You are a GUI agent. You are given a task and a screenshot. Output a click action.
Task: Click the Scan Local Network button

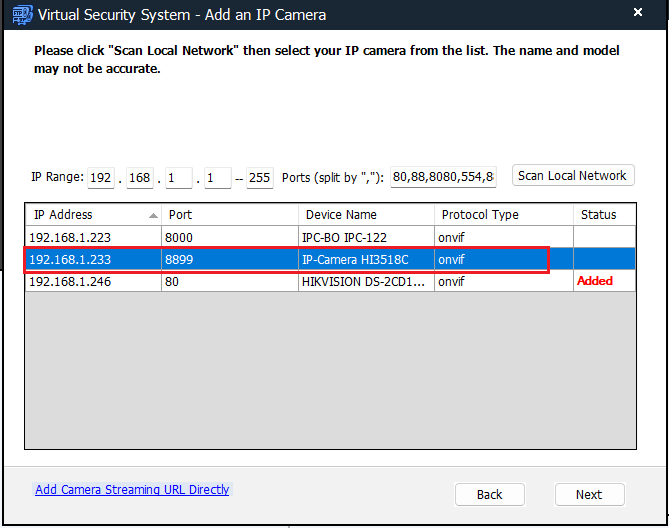pyautogui.click(x=572, y=176)
